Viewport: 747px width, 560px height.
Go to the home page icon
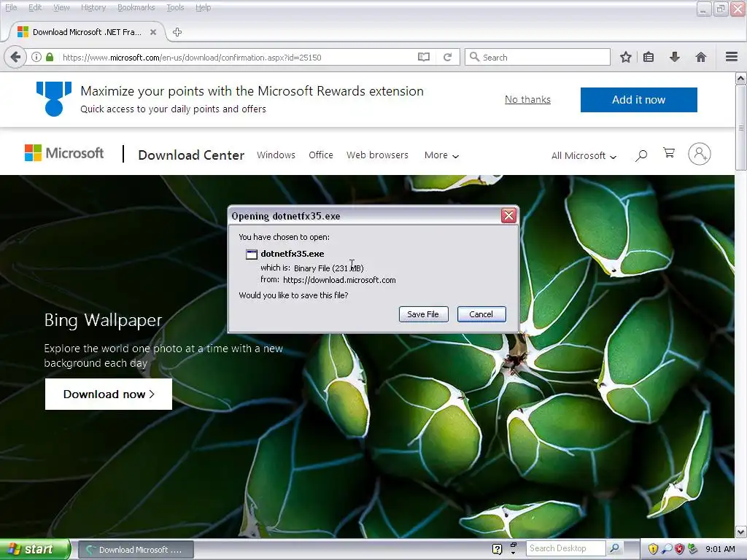701,57
